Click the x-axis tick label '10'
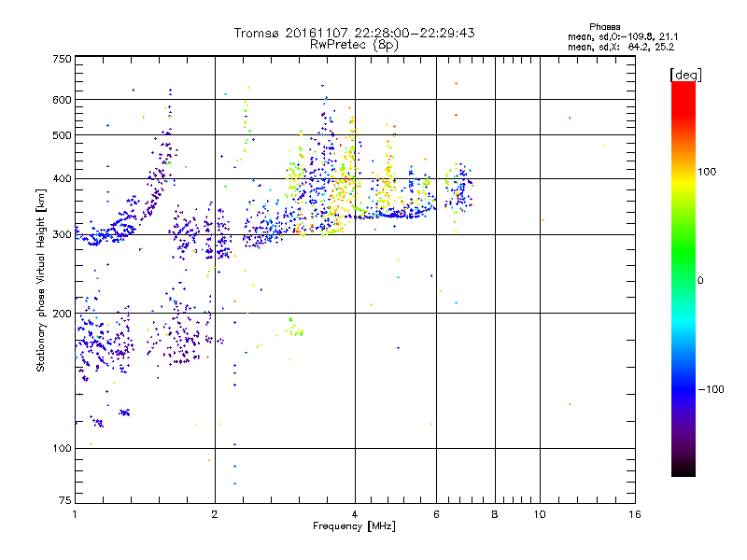Viewport: 747px width, 560px height. 540,514
